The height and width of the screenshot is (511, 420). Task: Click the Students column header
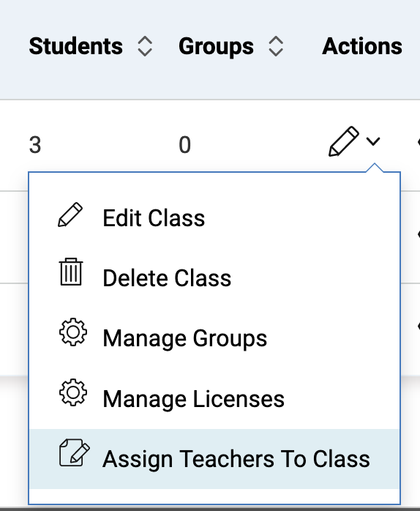pyautogui.click(x=75, y=46)
